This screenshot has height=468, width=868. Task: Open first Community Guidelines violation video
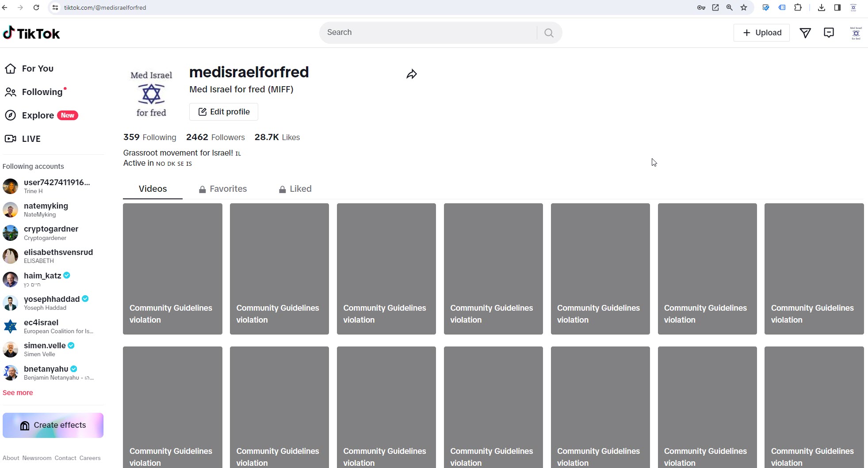tap(172, 269)
